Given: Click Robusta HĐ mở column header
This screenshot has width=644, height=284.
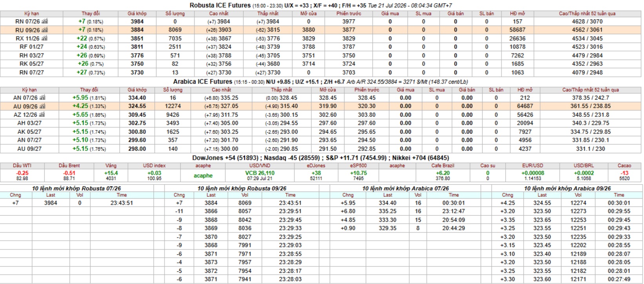Looking at the screenshot, I should (518, 13).
